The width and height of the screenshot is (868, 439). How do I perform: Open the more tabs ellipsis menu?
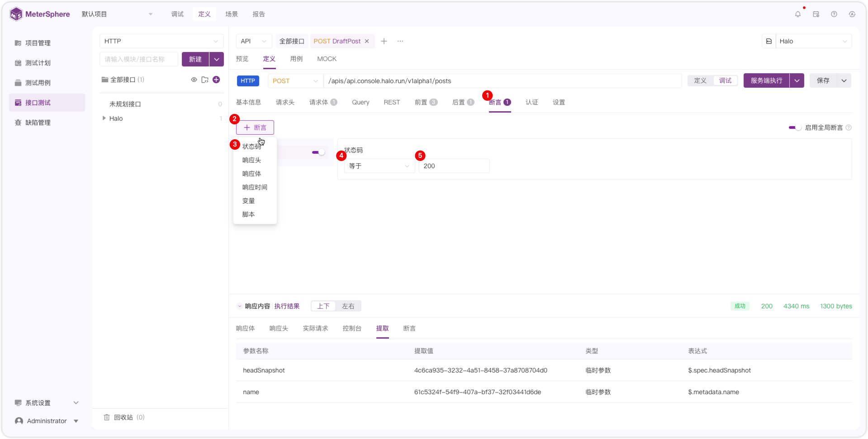point(400,41)
